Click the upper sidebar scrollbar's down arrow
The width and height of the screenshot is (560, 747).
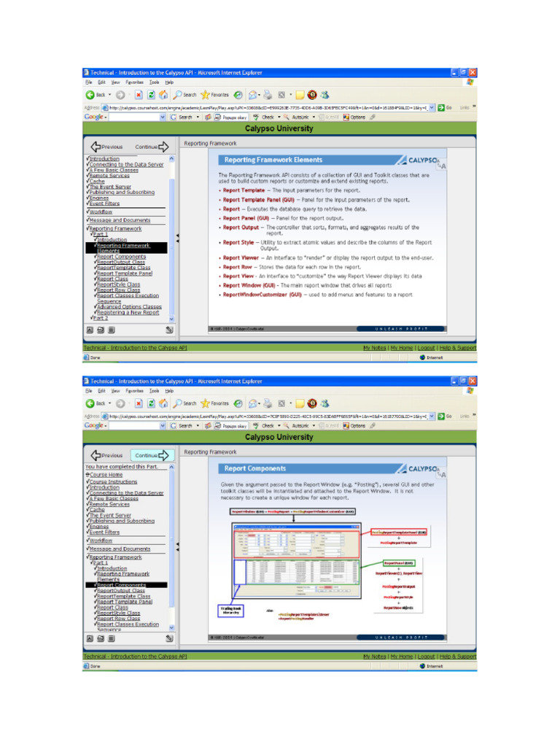coord(172,319)
